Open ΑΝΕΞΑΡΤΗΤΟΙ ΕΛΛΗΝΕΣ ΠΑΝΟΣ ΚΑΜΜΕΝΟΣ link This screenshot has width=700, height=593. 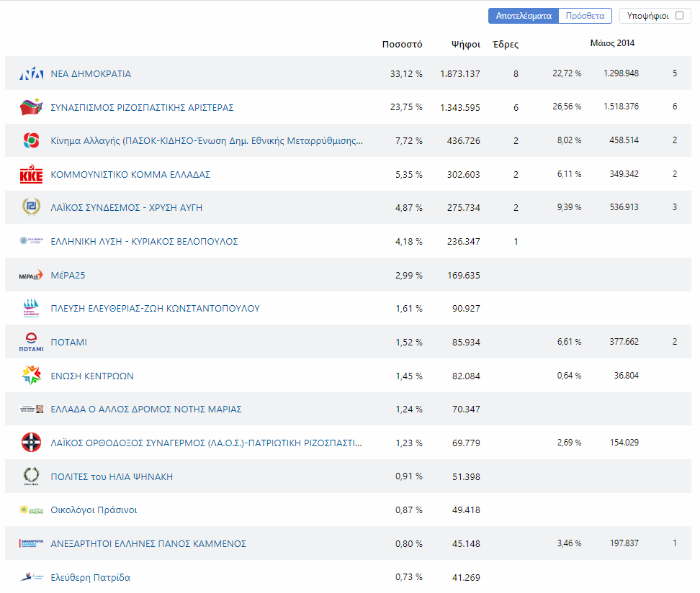148,543
